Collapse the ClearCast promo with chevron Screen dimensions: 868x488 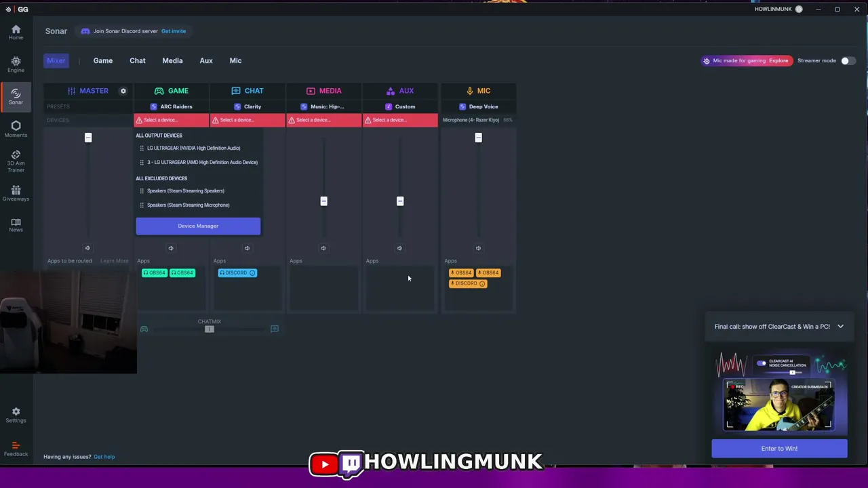point(840,327)
